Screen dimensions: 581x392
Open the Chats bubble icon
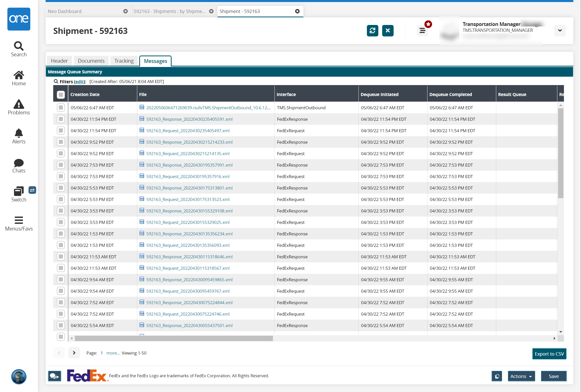19,163
